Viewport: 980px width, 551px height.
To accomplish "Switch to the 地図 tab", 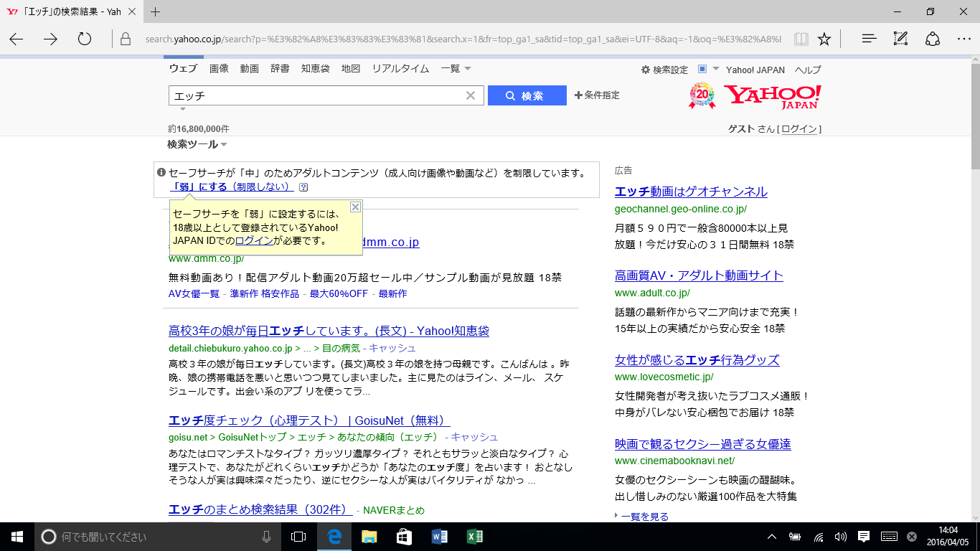I will click(x=351, y=69).
